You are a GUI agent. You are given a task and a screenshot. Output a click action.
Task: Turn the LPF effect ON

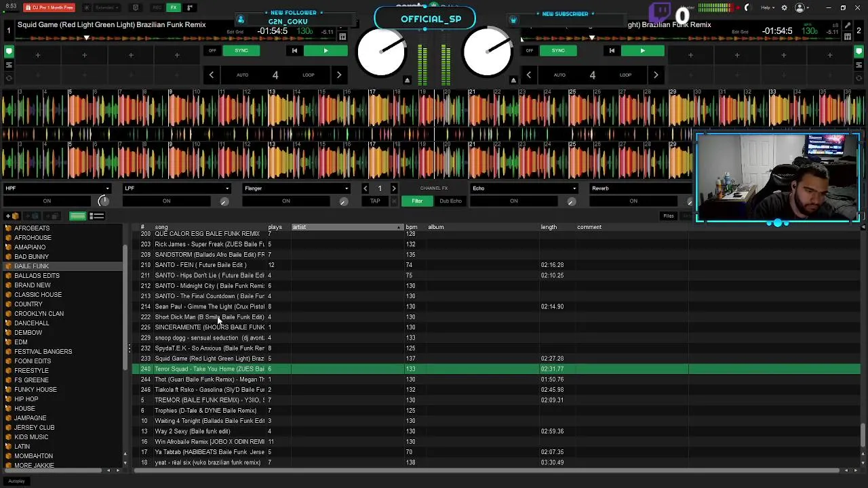pos(166,201)
